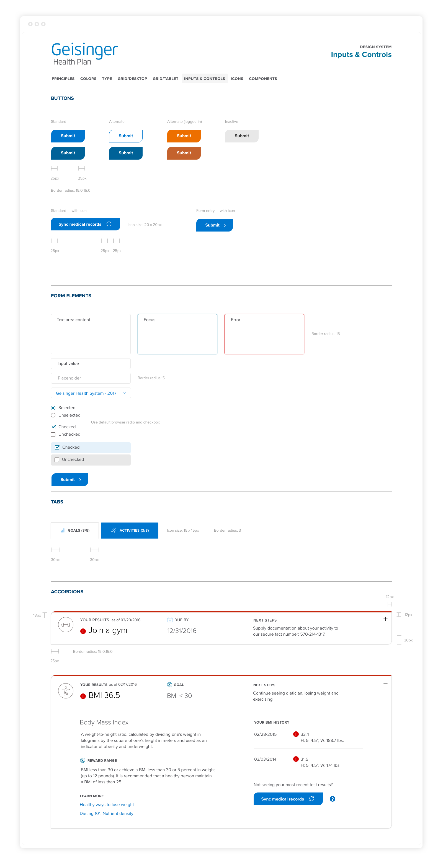Click the gray Inactive Submit button
The height and width of the screenshot is (868, 443).
[x=242, y=136]
